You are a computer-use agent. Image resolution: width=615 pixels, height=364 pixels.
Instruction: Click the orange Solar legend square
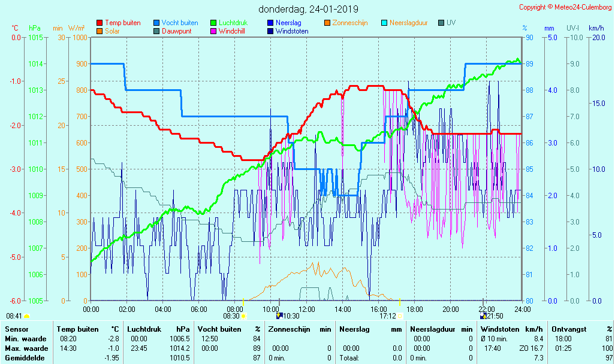[x=100, y=31]
